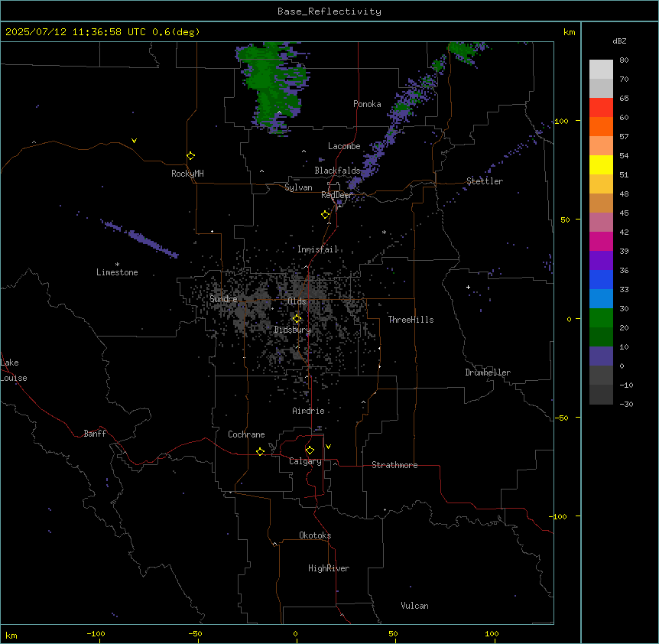Pick the red 65-60 dBZ legend band
Viewport: 659px width, 644px height.
pyautogui.click(x=601, y=108)
